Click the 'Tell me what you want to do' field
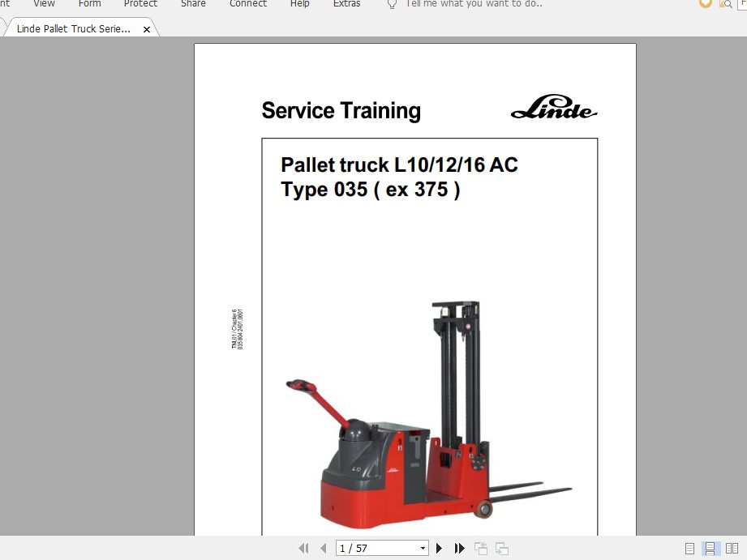 474,4
